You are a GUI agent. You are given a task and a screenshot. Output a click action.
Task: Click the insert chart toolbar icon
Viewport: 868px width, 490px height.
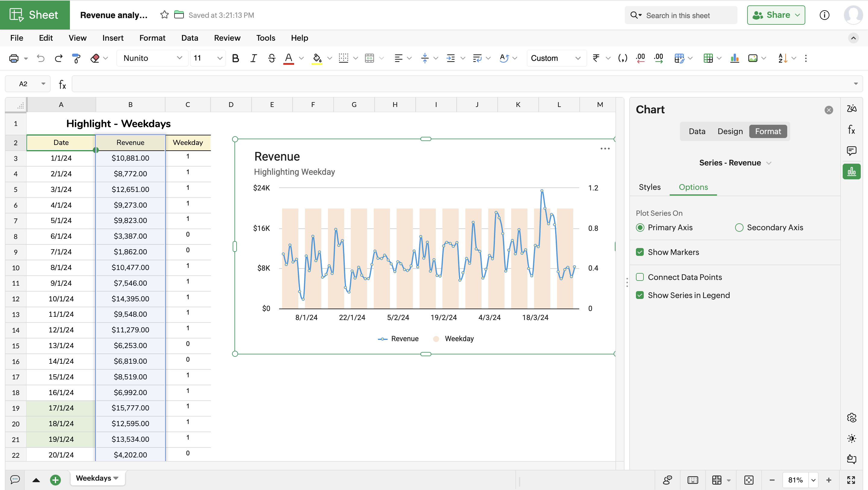click(734, 58)
